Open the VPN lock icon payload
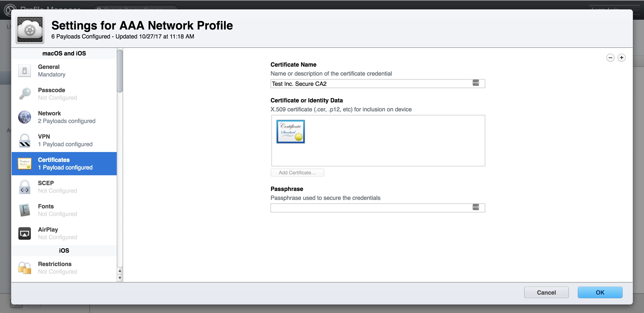Image resolution: width=644 pixels, height=313 pixels. click(x=25, y=140)
